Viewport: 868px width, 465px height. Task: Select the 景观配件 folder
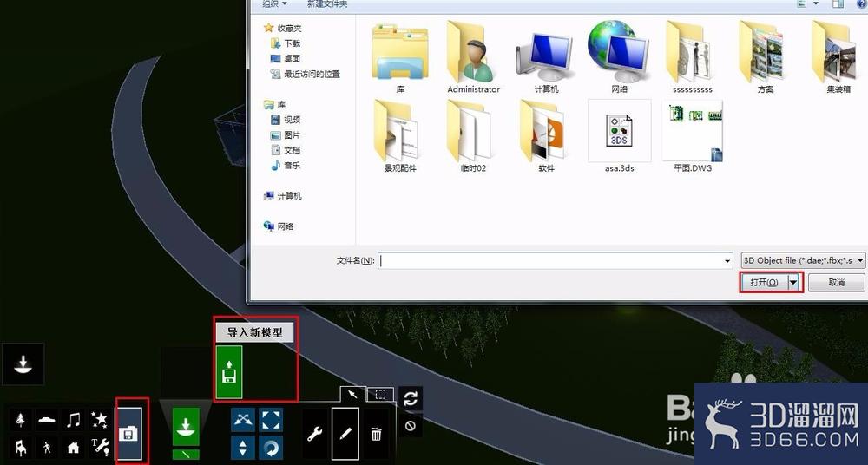(x=400, y=136)
